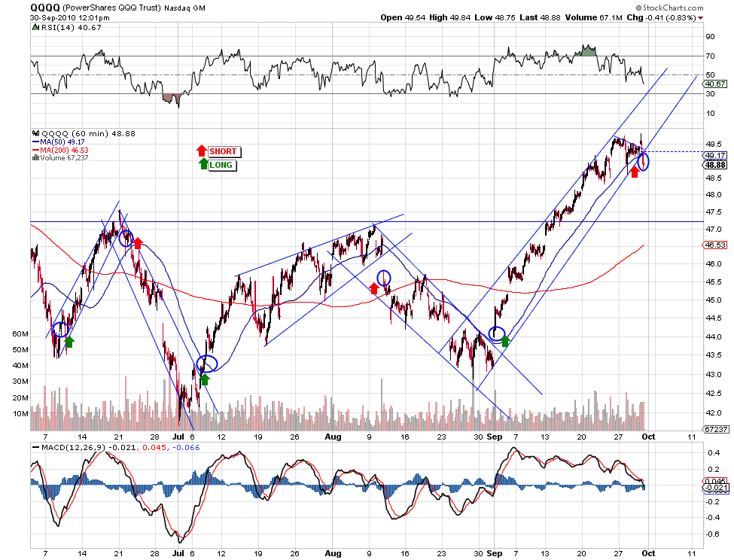This screenshot has height=560, width=734.
Task: Click the 67237 volume tag on the right axis
Action: [716, 430]
